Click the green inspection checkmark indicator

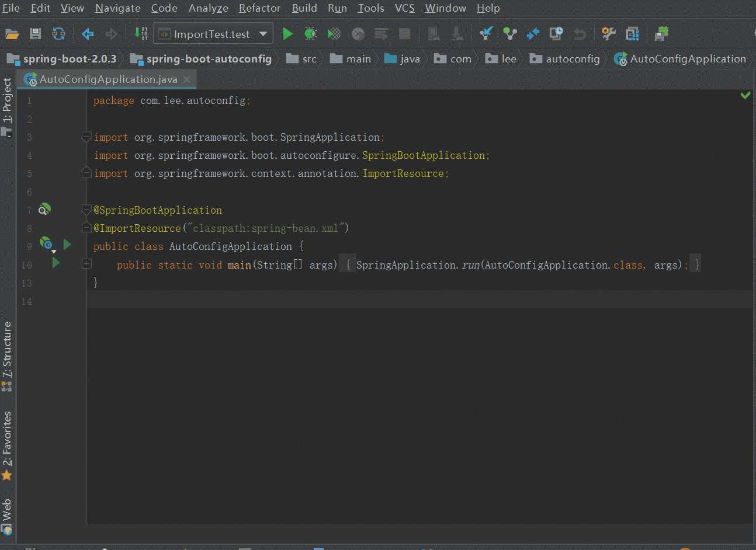tap(745, 95)
